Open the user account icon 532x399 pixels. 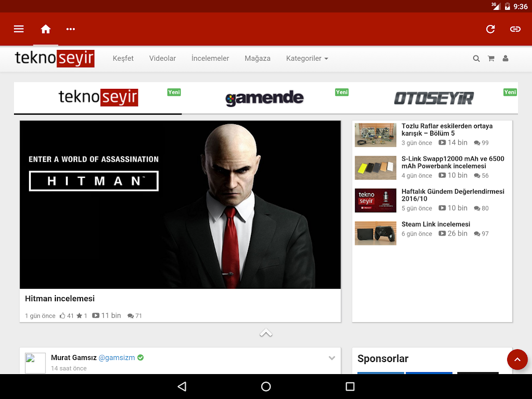tap(506, 58)
